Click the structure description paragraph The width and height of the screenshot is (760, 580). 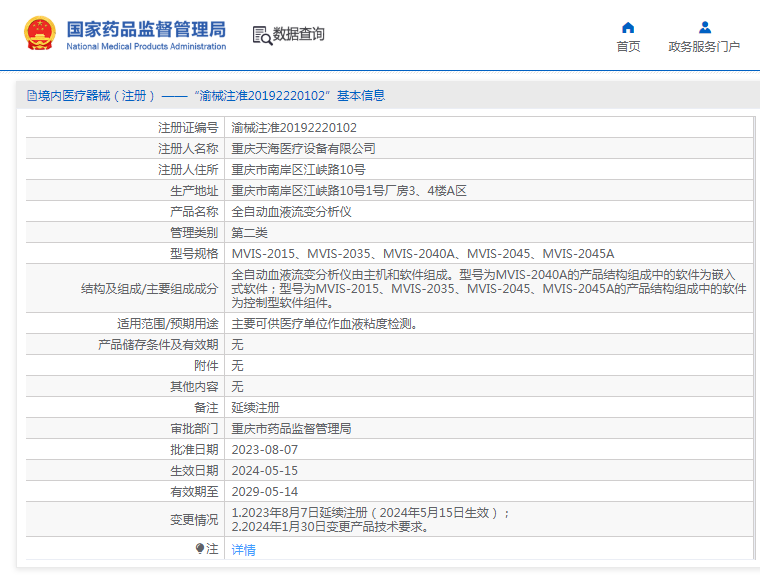pyautogui.click(x=489, y=289)
